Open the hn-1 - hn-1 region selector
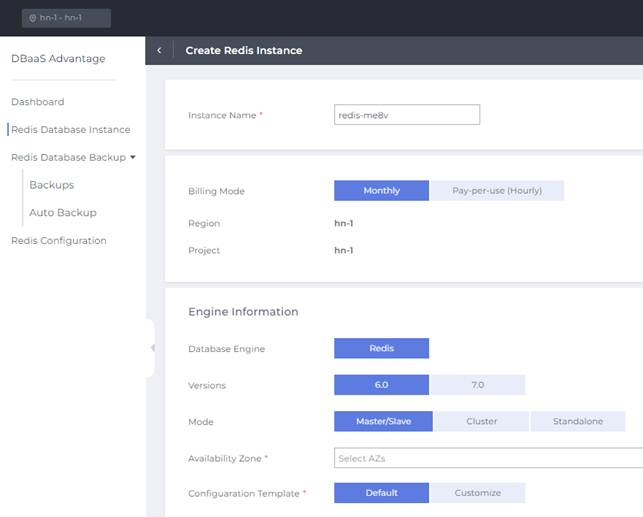The width and height of the screenshot is (643, 517). (66, 18)
